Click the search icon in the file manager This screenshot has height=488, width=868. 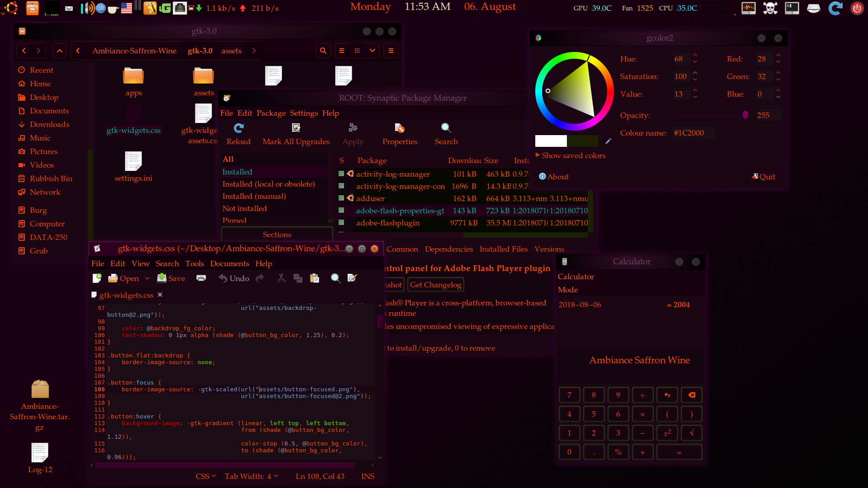click(323, 51)
